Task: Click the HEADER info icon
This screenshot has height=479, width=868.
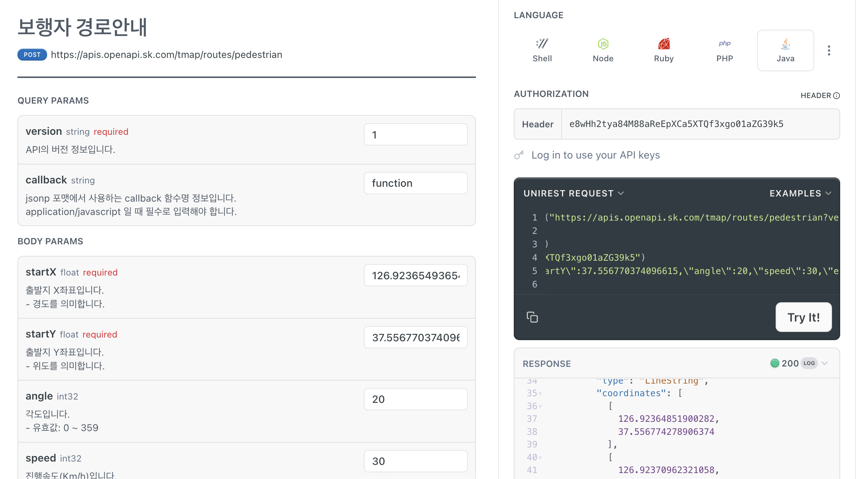Action: point(836,96)
